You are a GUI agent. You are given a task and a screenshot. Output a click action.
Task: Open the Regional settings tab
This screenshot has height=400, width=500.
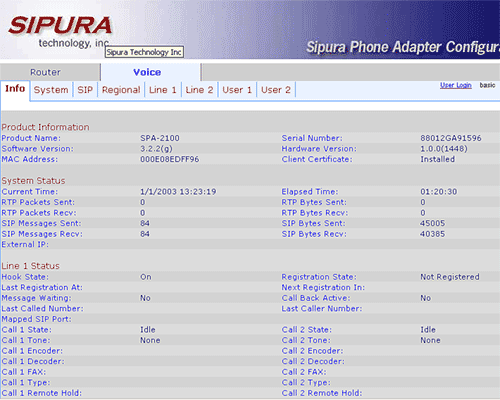(121, 90)
